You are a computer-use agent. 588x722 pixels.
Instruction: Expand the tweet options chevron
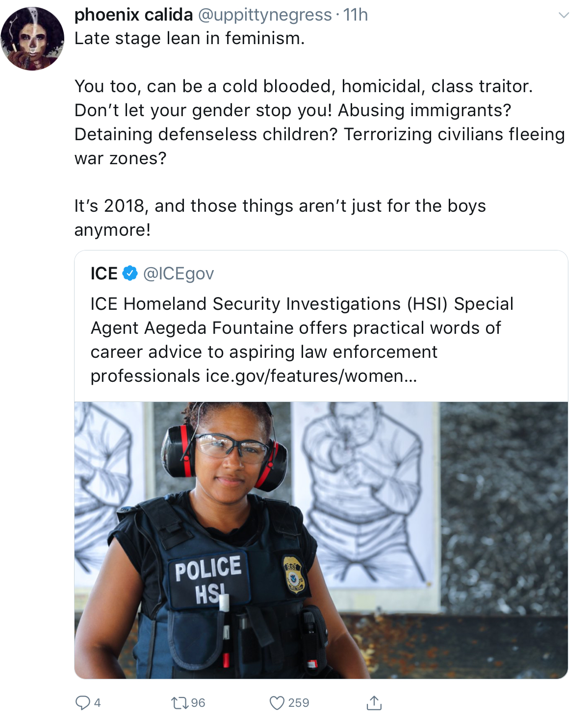(x=564, y=15)
